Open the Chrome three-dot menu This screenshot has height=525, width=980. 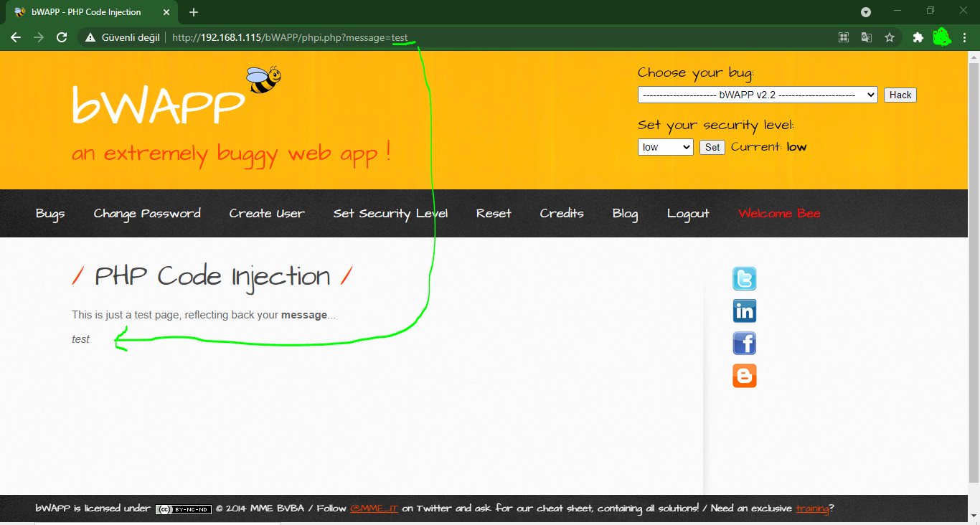(965, 37)
